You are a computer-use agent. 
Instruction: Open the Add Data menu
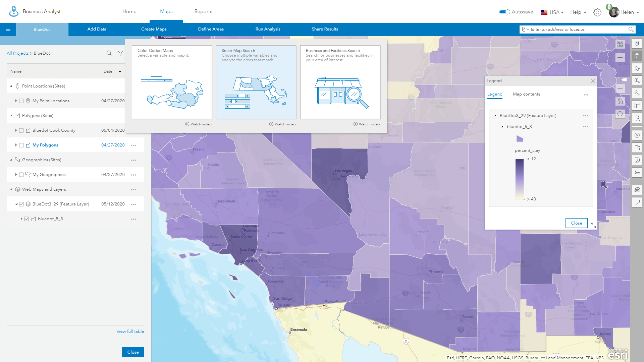click(x=97, y=29)
